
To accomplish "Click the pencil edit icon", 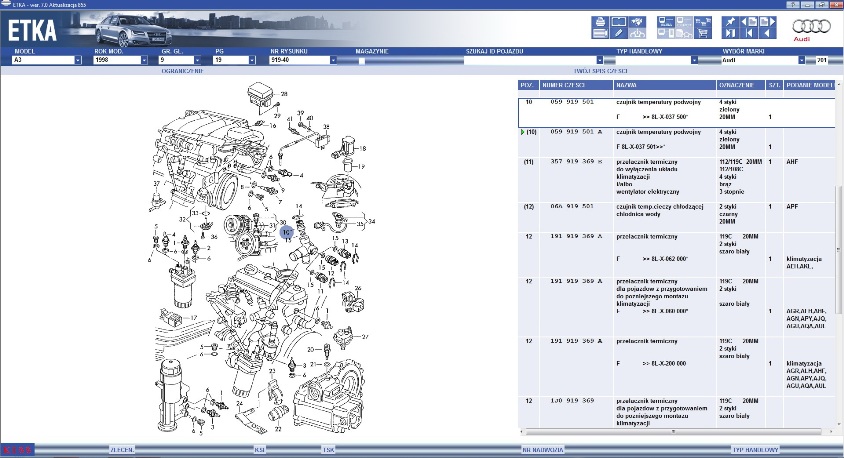I will 618,33.
